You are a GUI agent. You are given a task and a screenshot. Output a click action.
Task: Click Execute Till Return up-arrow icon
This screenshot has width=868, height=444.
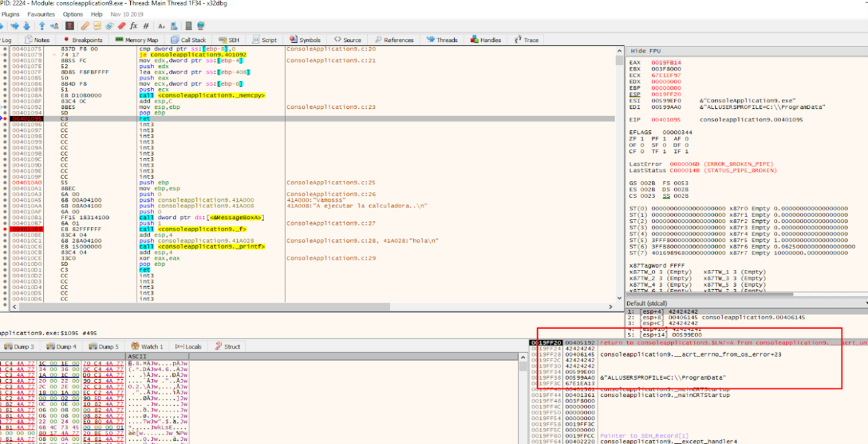click(42, 26)
